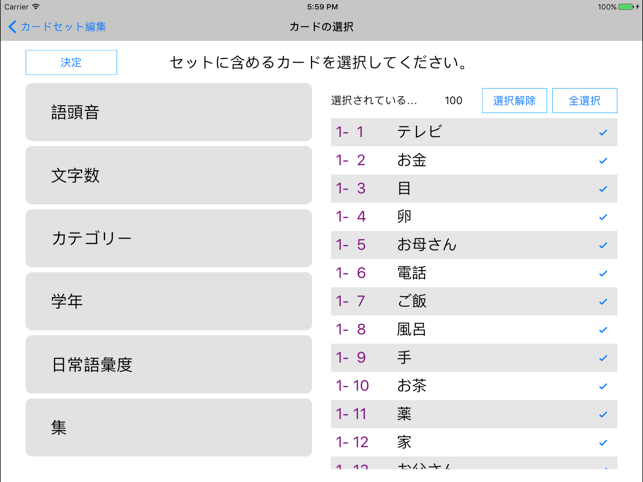Uncheck the ご飯 card checkmark
643x482 pixels.
coord(603,302)
